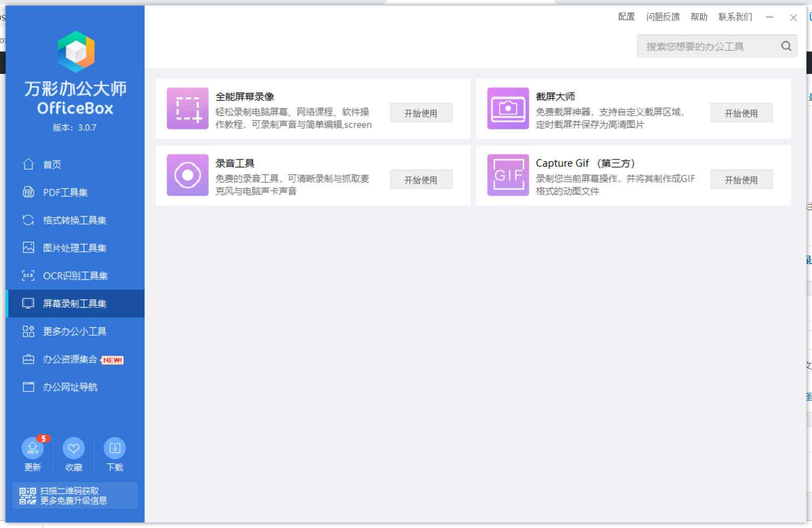
Task: Minimize the OfficeBox window
Action: point(770,17)
